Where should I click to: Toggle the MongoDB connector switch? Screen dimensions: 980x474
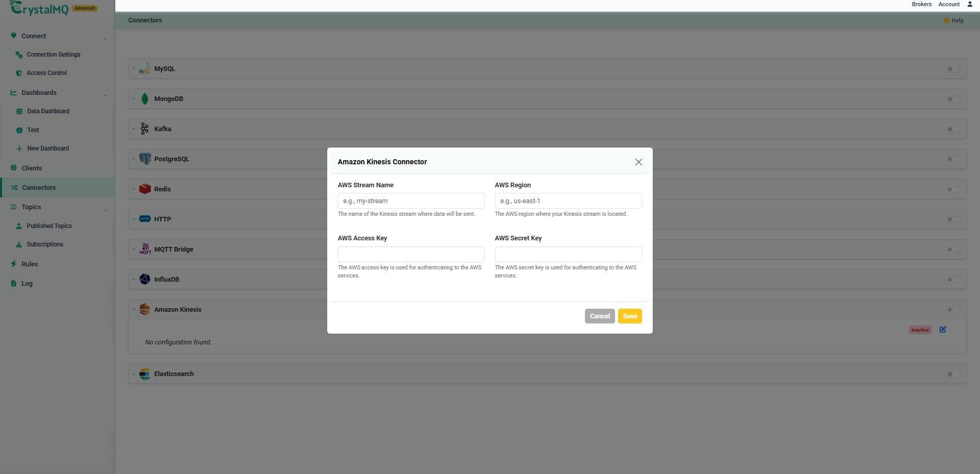953,99
